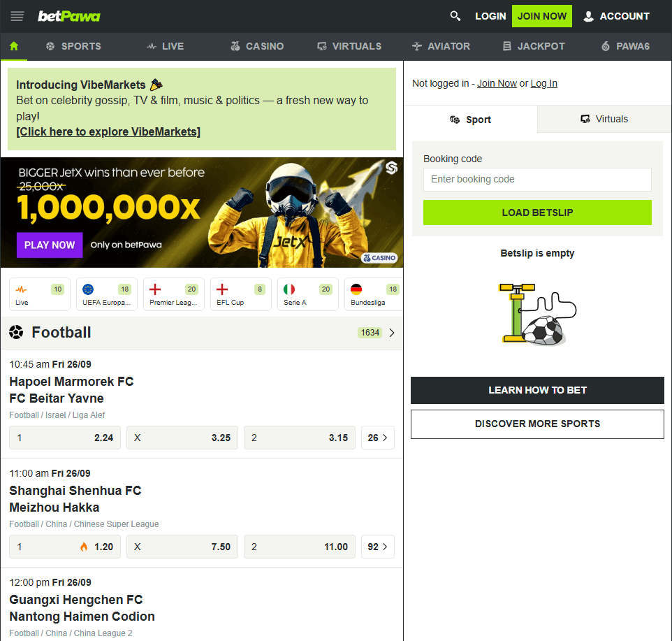Switch betslip to Sport tab
Screen dimensions: 672x641
[x=470, y=120]
